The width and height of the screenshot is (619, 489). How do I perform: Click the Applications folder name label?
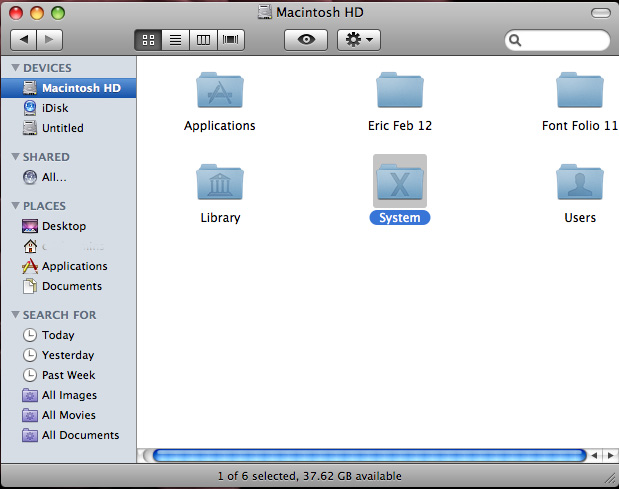[220, 126]
